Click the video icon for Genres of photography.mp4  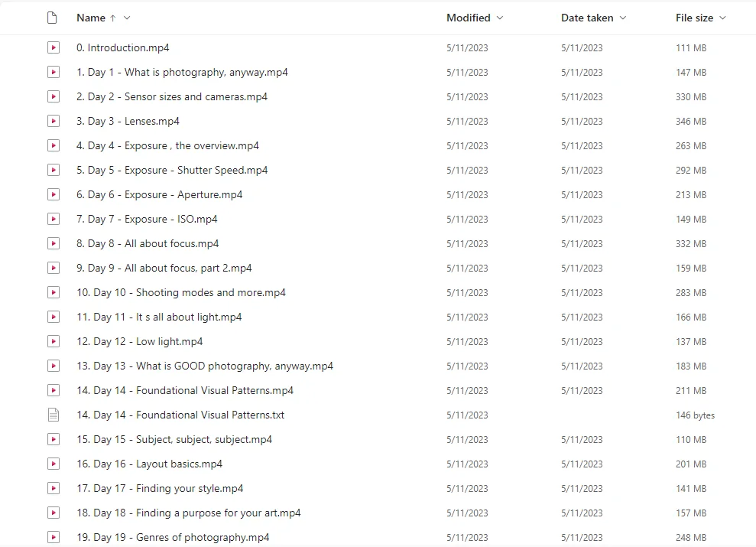53,537
